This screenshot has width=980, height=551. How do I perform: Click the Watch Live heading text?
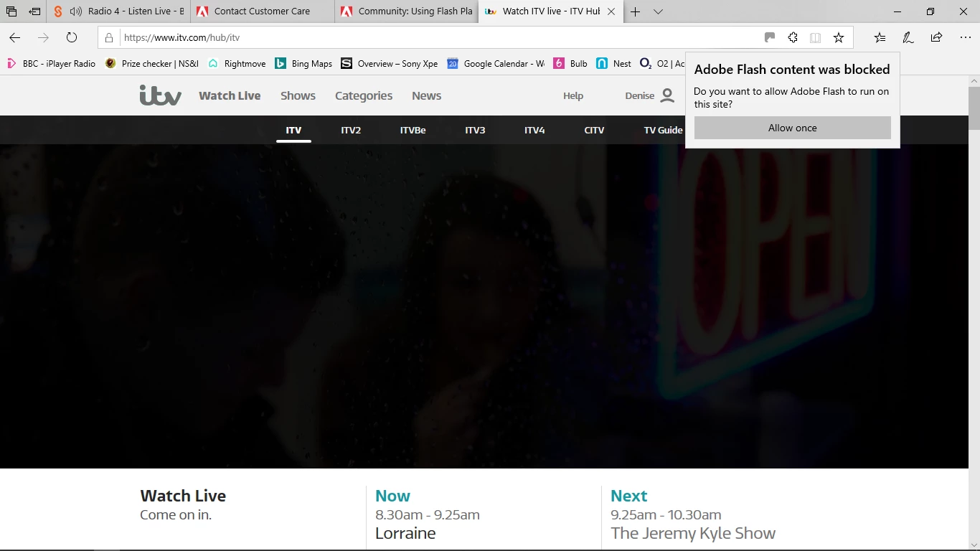tap(183, 496)
